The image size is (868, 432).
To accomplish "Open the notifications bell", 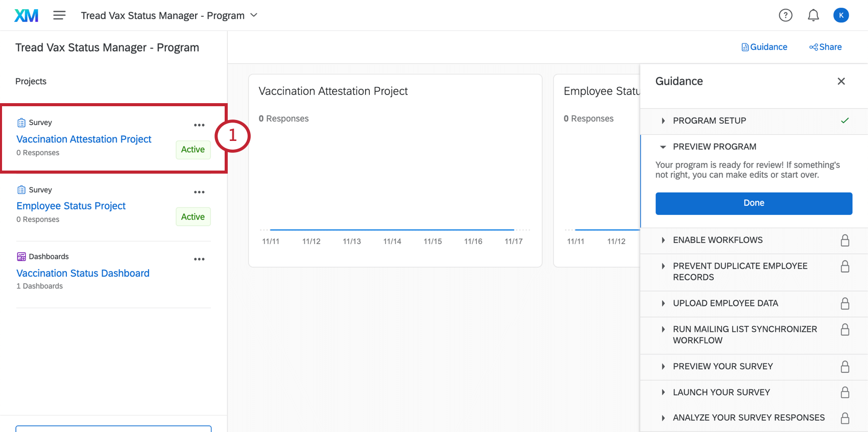I will 813,15.
